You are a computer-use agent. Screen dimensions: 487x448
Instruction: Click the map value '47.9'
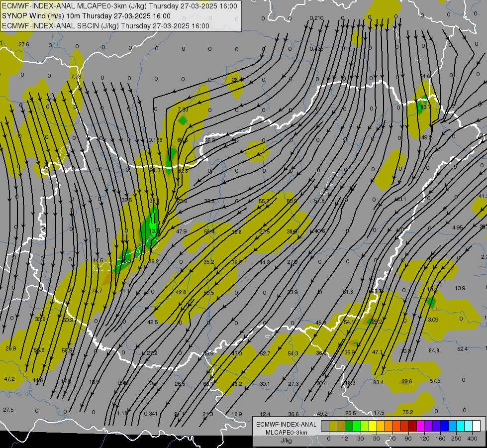(x=182, y=231)
